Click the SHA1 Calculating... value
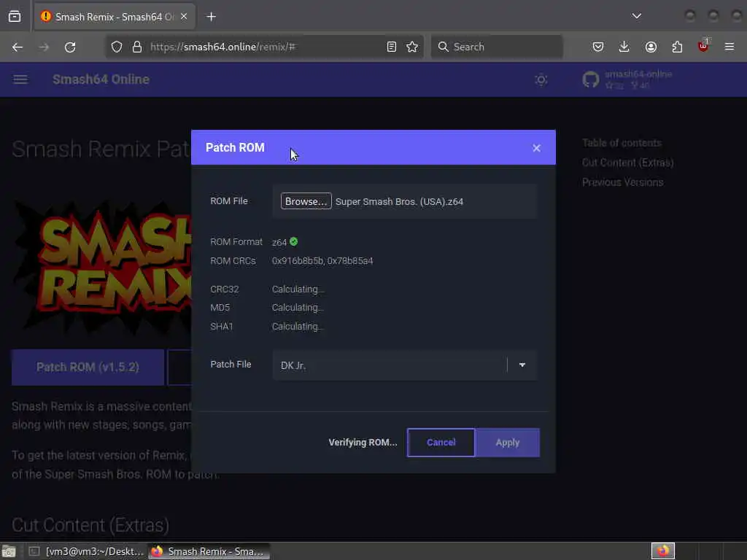The image size is (747, 560). 298,326
